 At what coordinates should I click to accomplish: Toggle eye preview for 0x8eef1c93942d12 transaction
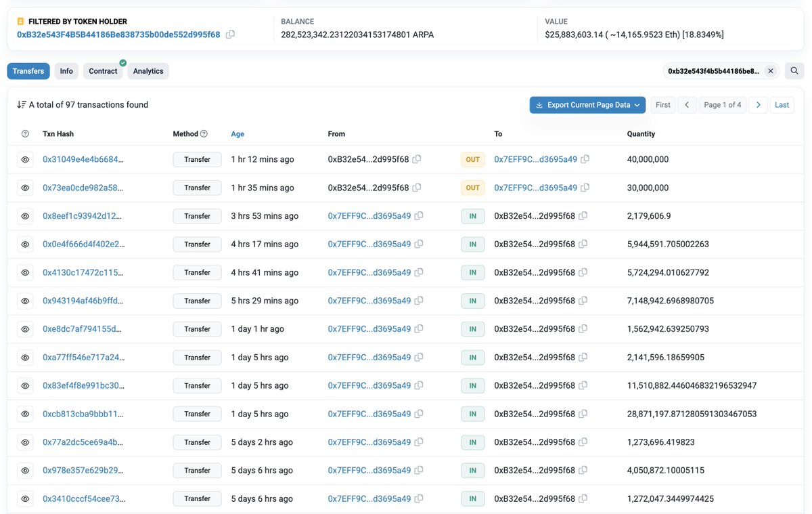tap(25, 216)
